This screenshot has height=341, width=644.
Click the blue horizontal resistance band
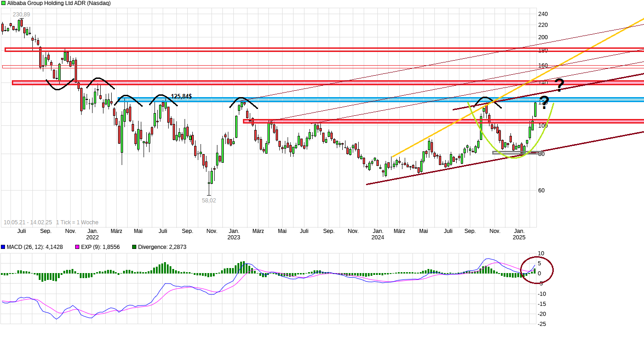tap(319, 98)
